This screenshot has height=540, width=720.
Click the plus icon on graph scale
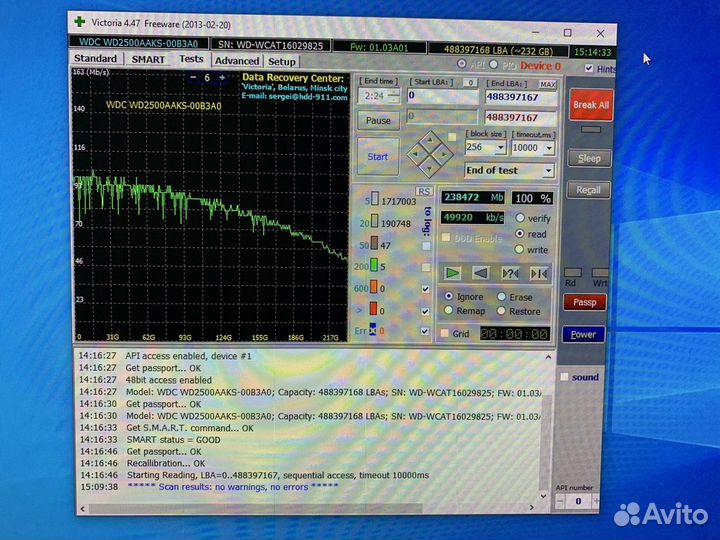pos(221,77)
